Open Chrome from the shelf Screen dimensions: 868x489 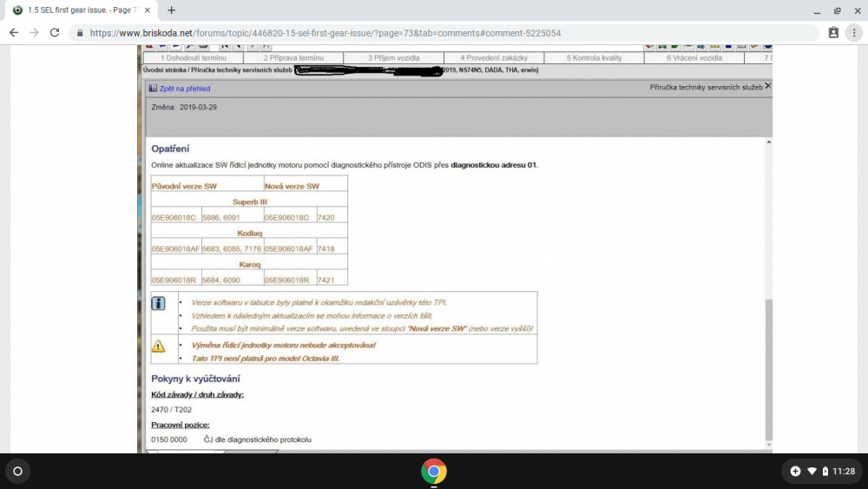434,472
